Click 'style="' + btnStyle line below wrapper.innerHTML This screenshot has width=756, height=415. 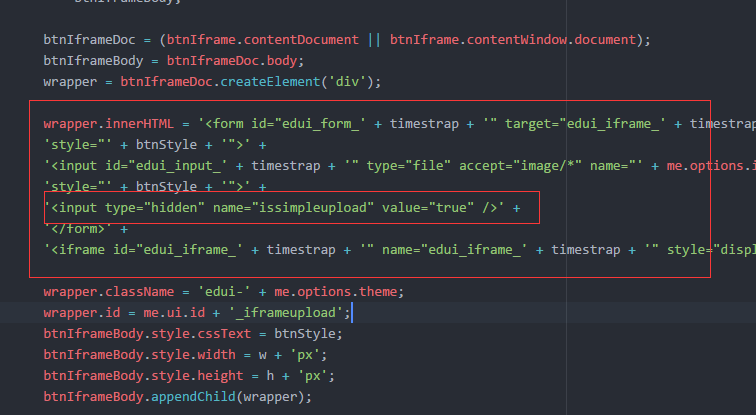click(x=155, y=145)
